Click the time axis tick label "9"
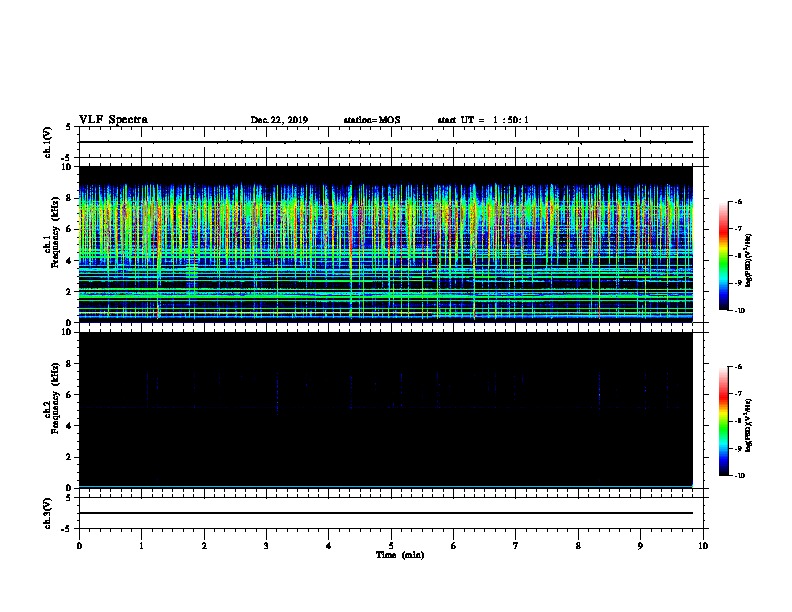This screenshot has height=612, width=792. [x=640, y=546]
